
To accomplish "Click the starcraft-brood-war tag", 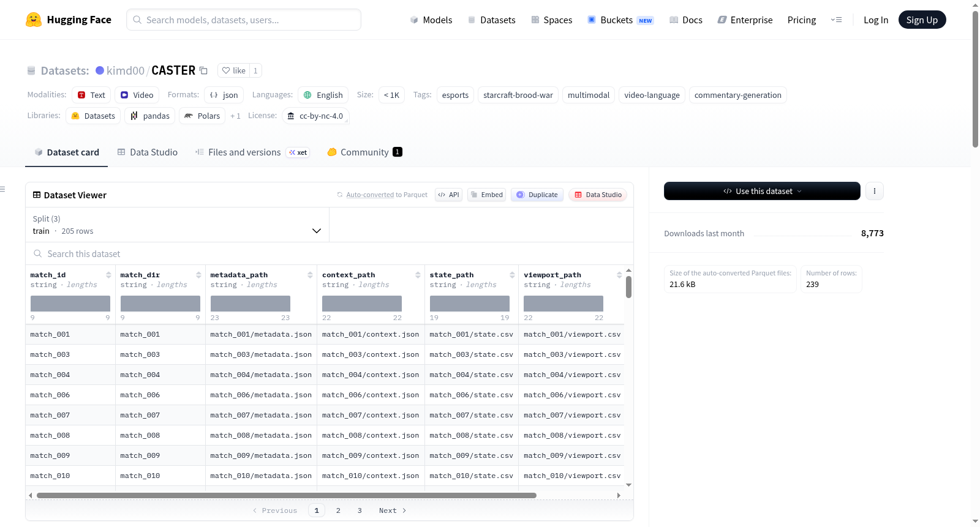I will click(x=518, y=95).
